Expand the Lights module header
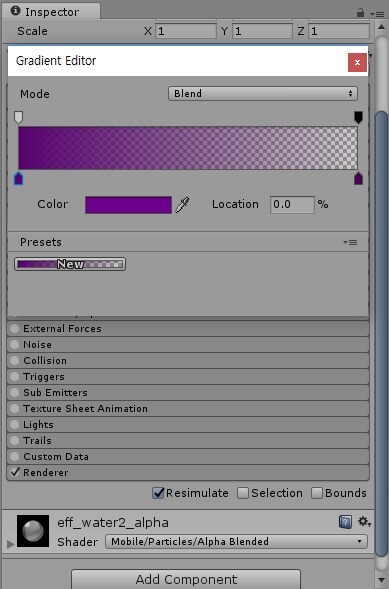Image resolution: width=389 pixels, height=589 pixels. (x=188, y=424)
